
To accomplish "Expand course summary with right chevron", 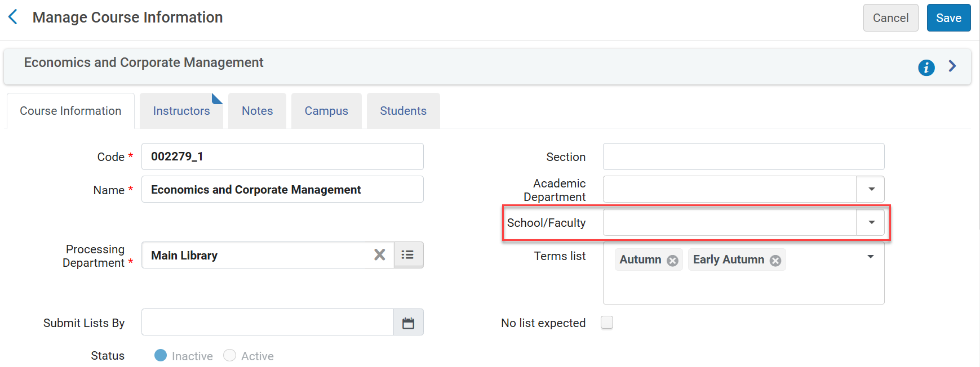I will 952,66.
